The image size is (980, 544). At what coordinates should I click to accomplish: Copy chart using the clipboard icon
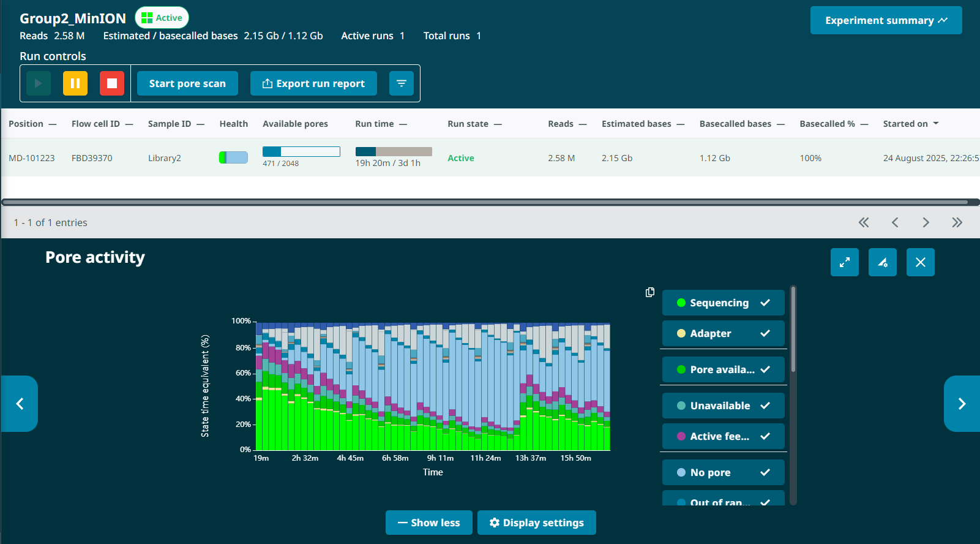[x=650, y=292]
